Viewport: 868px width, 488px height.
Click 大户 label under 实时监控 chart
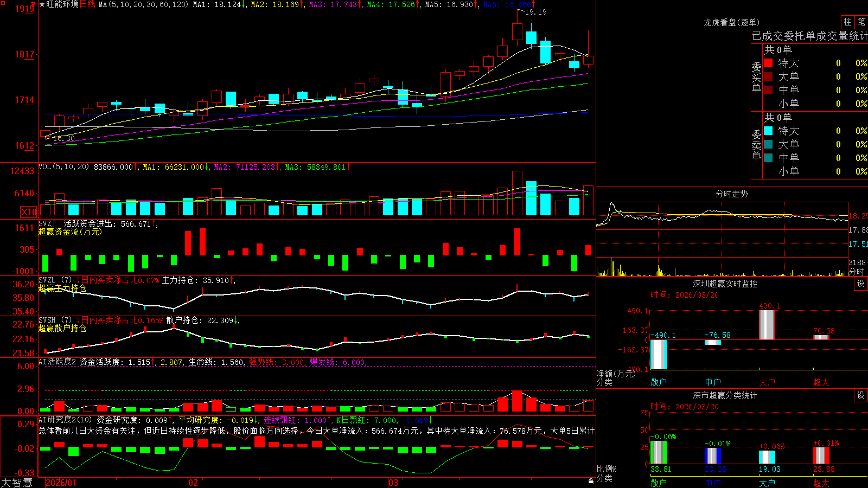(767, 382)
